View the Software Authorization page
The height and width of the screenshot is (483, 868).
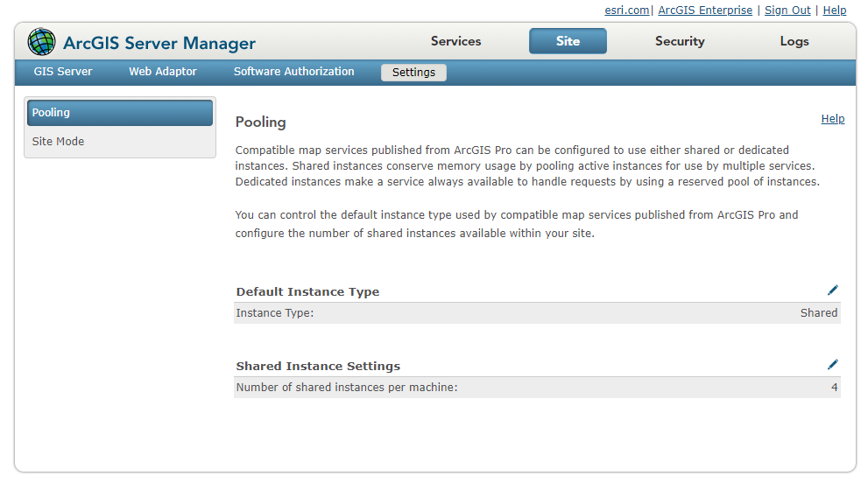(x=293, y=72)
